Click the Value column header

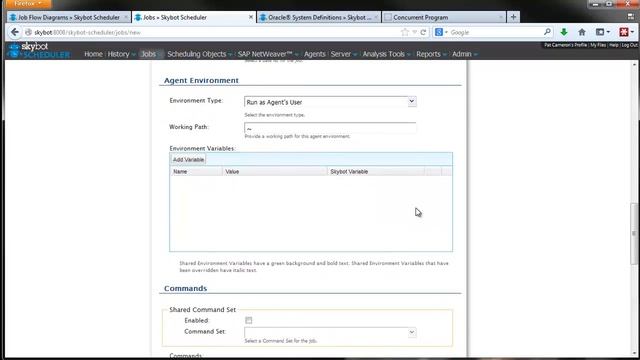coord(275,172)
